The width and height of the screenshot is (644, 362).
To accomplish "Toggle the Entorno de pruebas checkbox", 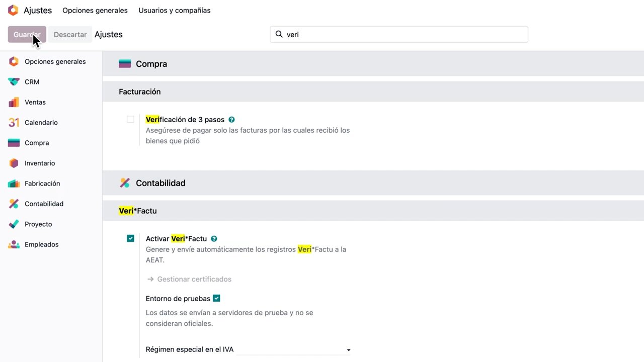I will [x=216, y=298].
